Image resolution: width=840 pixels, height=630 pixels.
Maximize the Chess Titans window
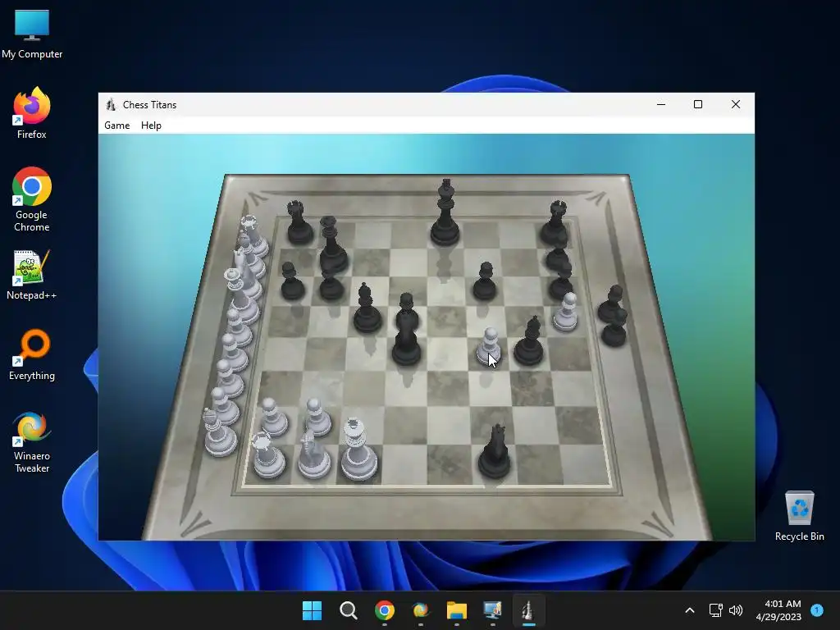point(698,104)
